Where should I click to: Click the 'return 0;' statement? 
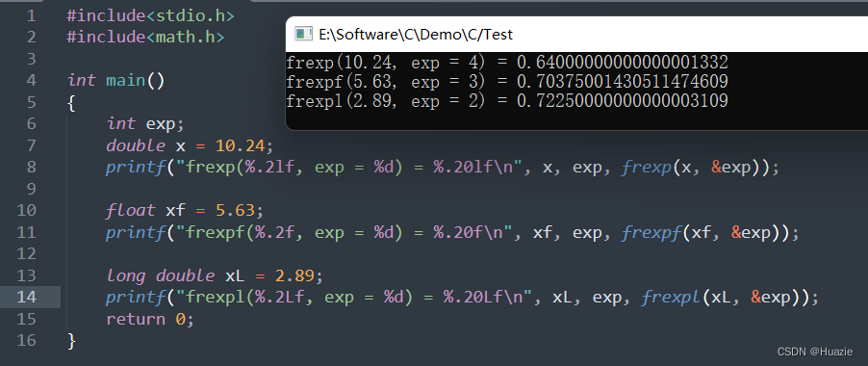150,319
